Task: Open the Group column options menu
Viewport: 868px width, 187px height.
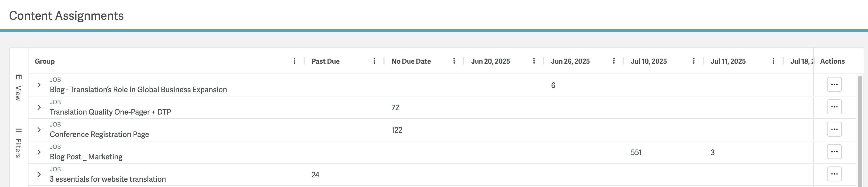Action: point(295,61)
